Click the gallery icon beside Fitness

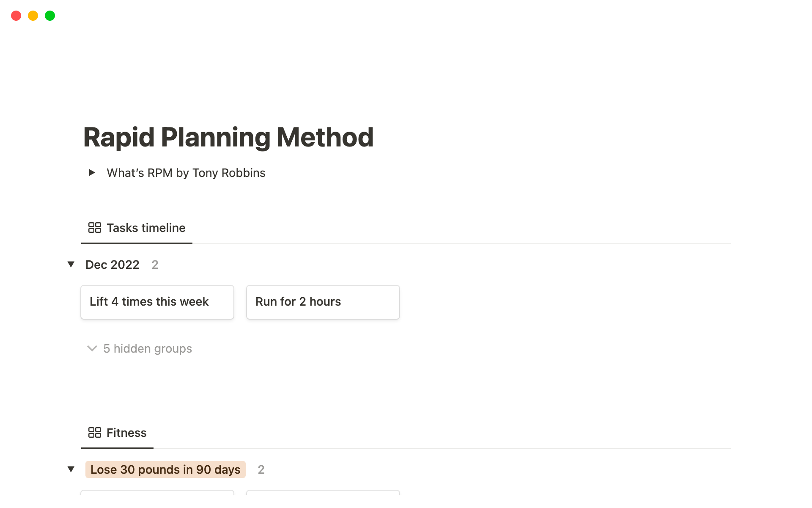click(94, 433)
